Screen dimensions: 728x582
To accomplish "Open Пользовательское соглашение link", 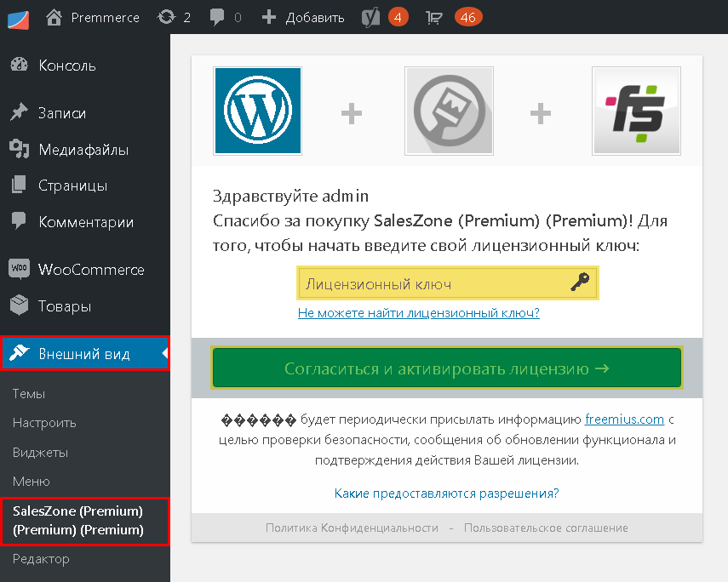I will pos(546,528).
